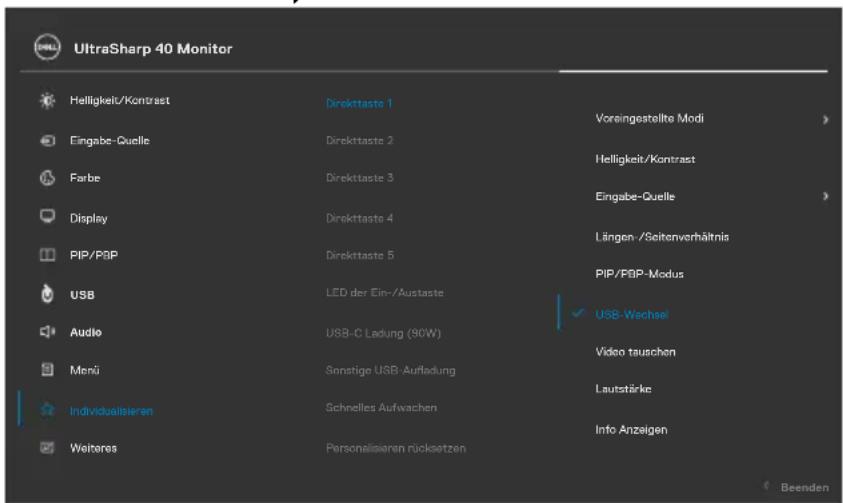843x503 pixels.
Task: Choose Info Anzeigen shortcut
Action: tap(631, 430)
